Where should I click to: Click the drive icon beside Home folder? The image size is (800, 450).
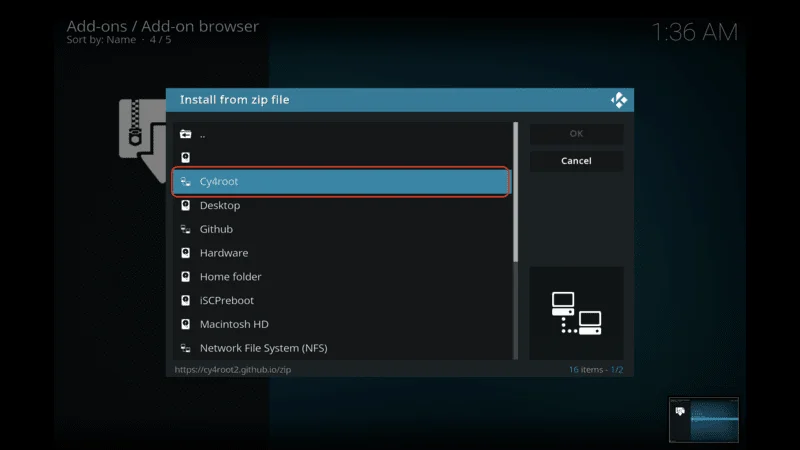[185, 277]
